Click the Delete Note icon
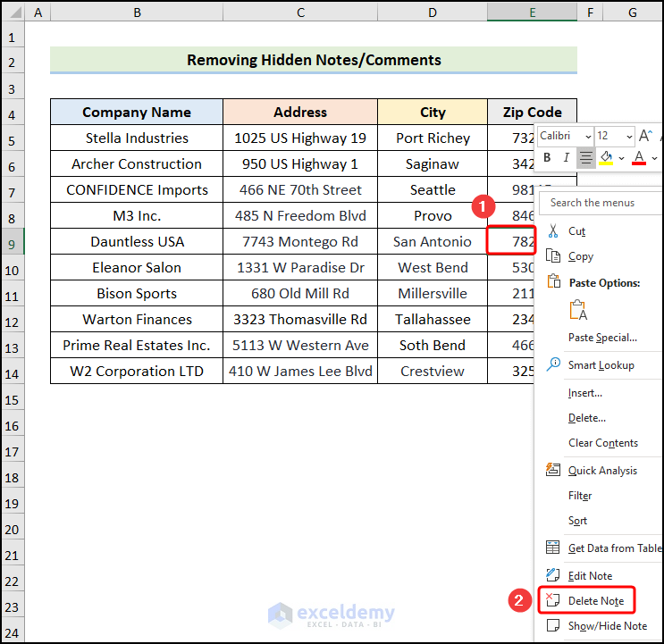This screenshot has width=664, height=644. (552, 600)
